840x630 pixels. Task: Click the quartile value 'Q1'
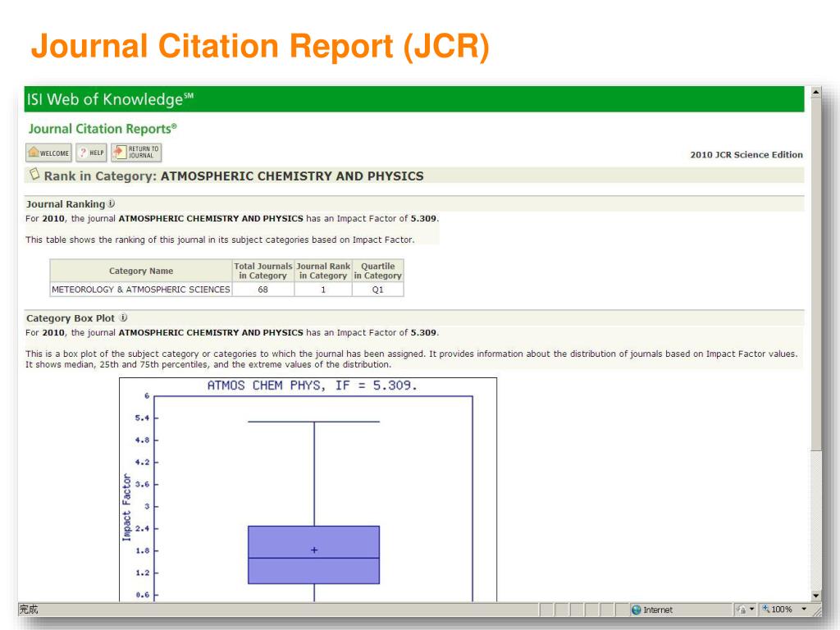377,290
